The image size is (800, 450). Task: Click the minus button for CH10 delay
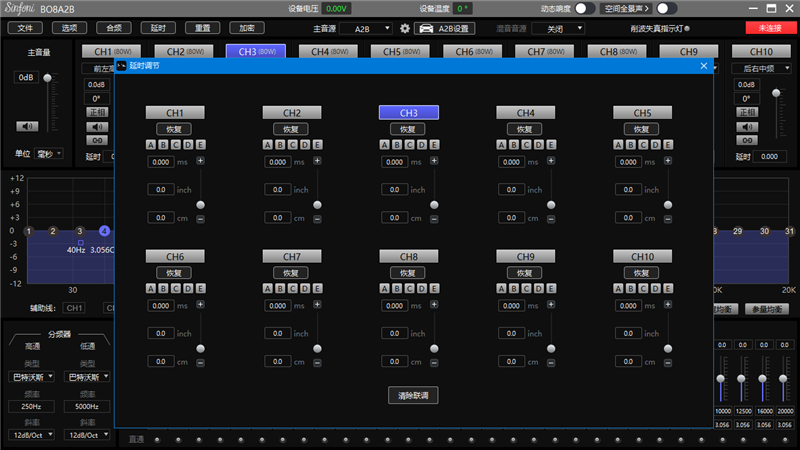point(669,362)
